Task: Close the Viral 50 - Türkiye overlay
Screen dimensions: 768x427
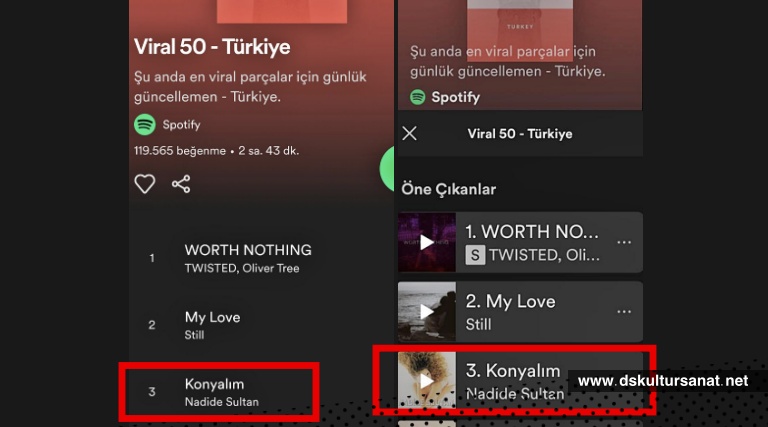Action: [409, 133]
